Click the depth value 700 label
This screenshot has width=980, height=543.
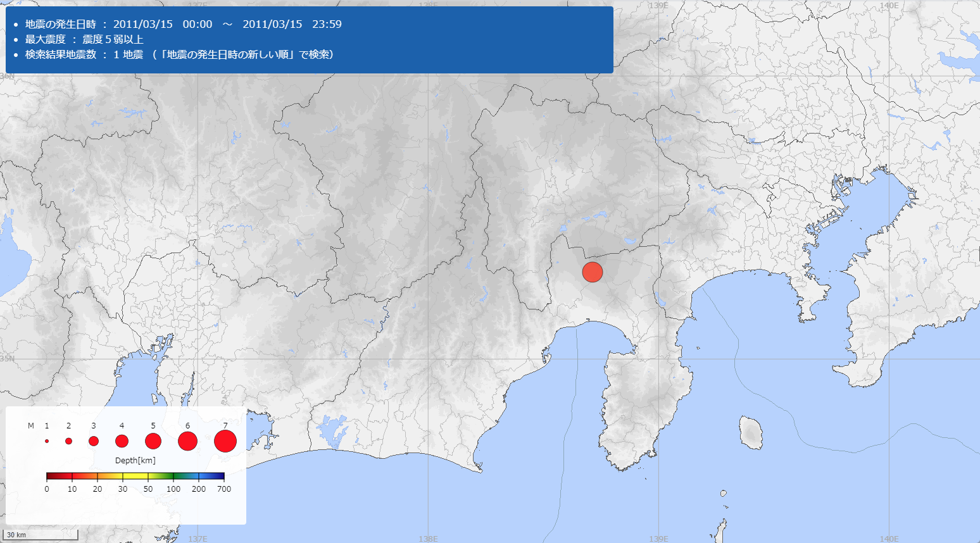click(x=224, y=489)
